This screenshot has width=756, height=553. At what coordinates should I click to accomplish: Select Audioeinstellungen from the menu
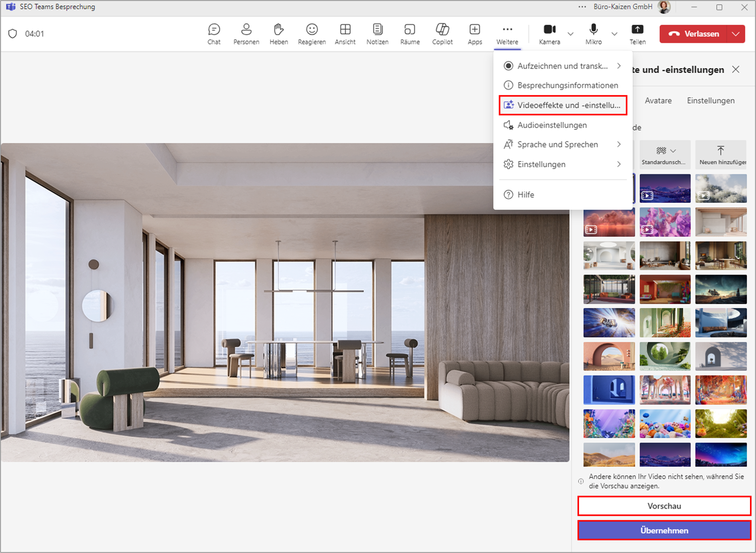552,125
